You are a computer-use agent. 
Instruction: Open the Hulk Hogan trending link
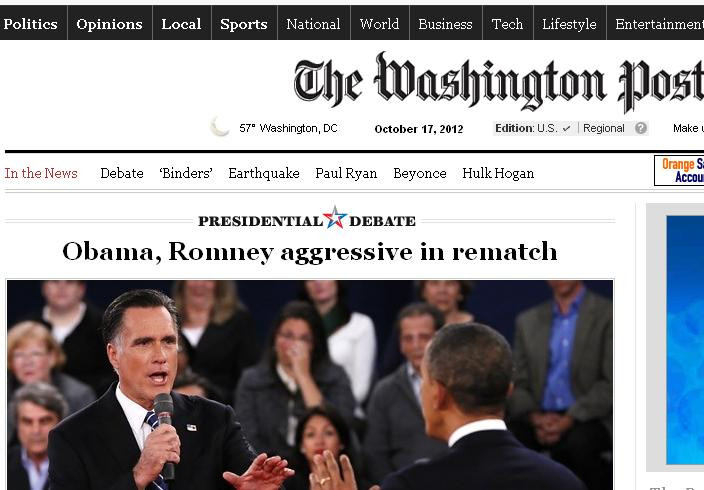tap(498, 173)
